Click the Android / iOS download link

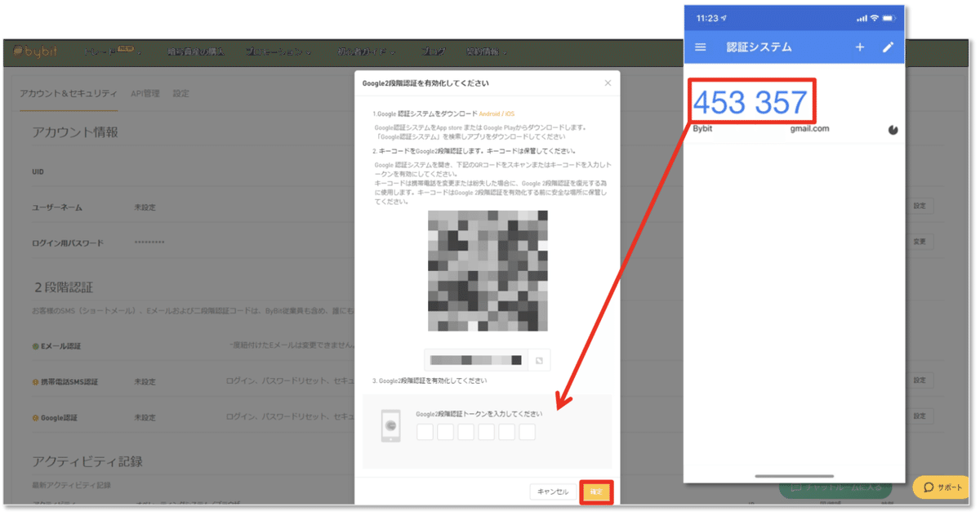(497, 113)
